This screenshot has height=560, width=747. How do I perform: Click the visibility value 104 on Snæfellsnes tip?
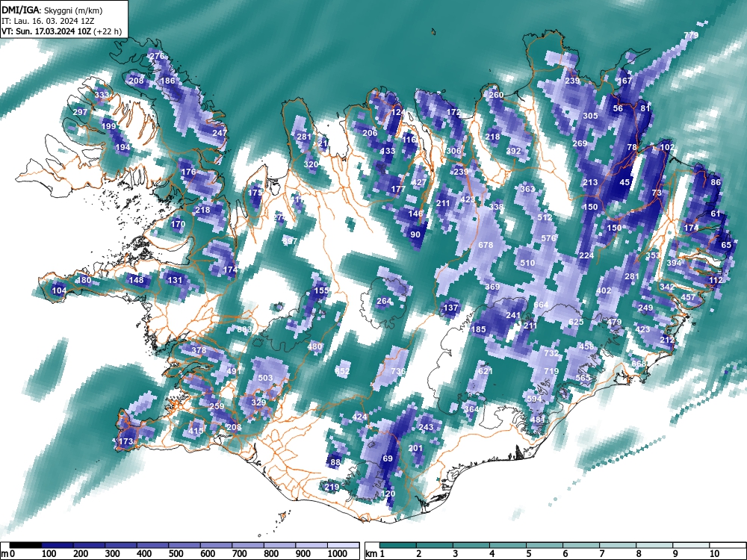point(59,290)
